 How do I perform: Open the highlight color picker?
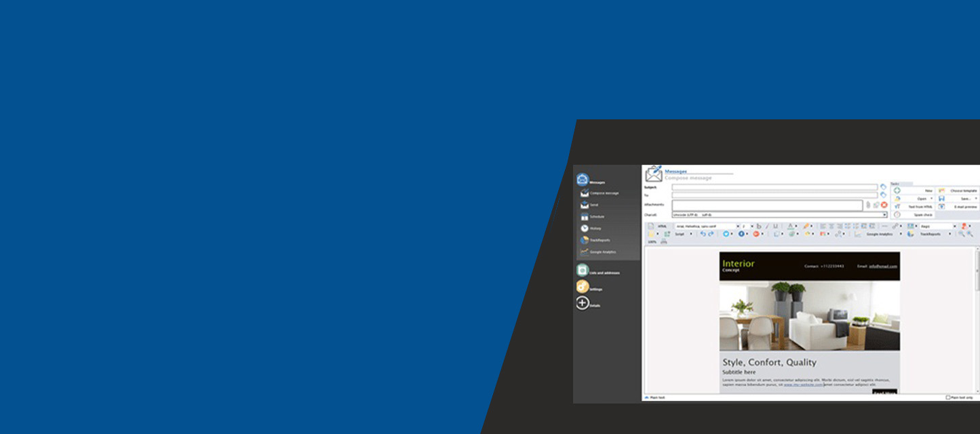[x=808, y=226]
